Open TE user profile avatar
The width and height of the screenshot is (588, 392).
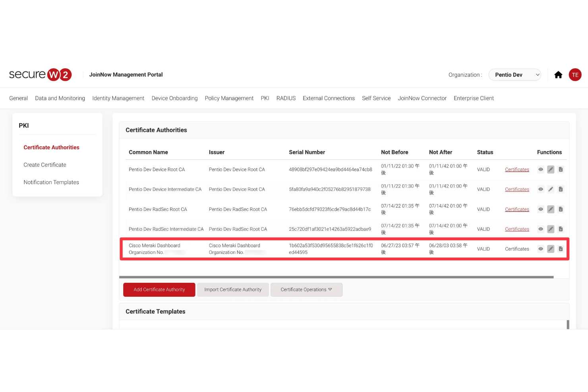[575, 75]
